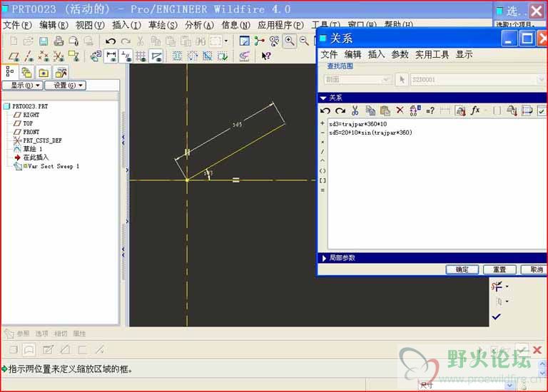The width and height of the screenshot is (548, 392).
Task: Insert parentheses operator in relations editor
Action: coord(323,171)
